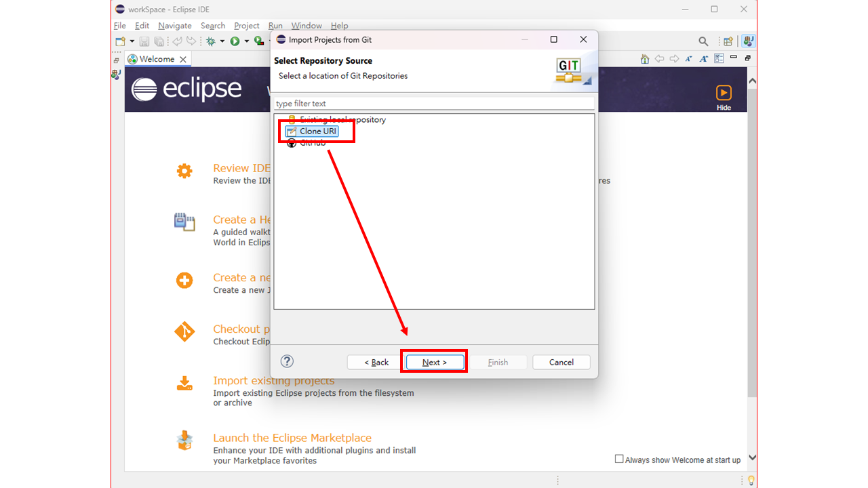Image resolution: width=868 pixels, height=488 pixels.
Task: Click the orange plus Create new icon
Action: click(184, 281)
